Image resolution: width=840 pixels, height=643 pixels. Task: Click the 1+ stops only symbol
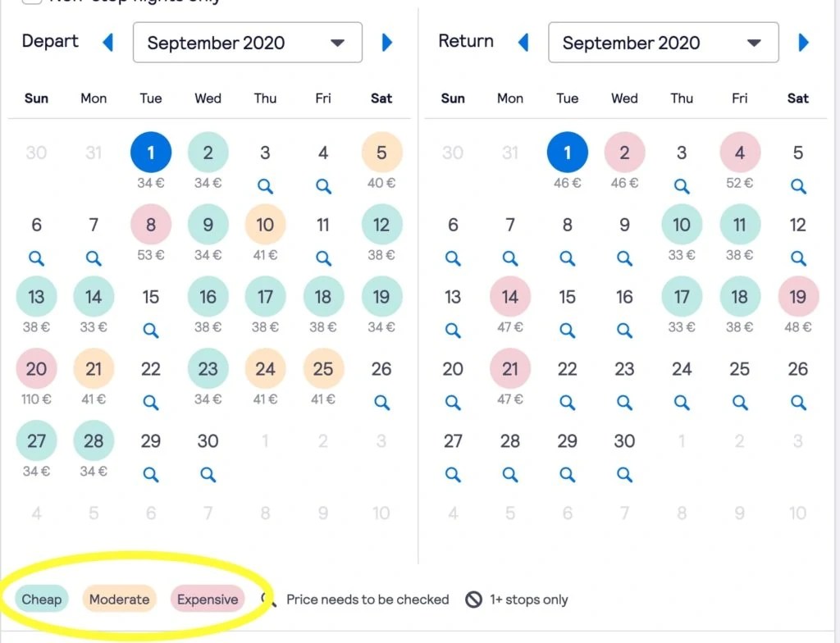point(474,600)
